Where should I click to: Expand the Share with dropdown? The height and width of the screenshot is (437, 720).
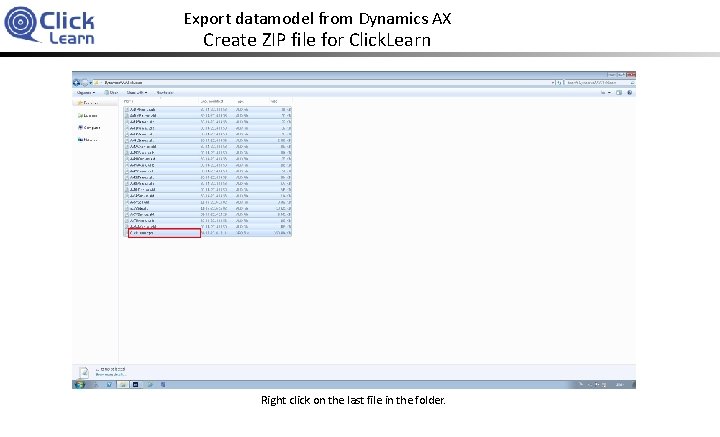pos(137,93)
